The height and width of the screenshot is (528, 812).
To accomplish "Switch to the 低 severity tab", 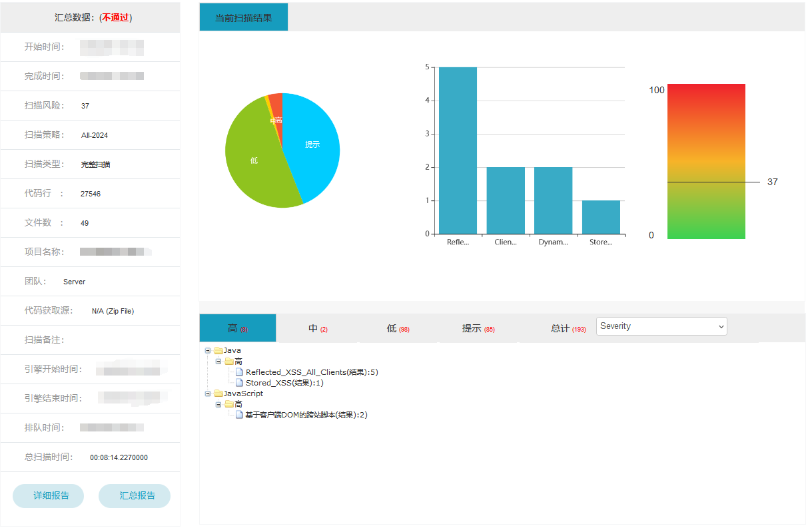I will [397, 329].
